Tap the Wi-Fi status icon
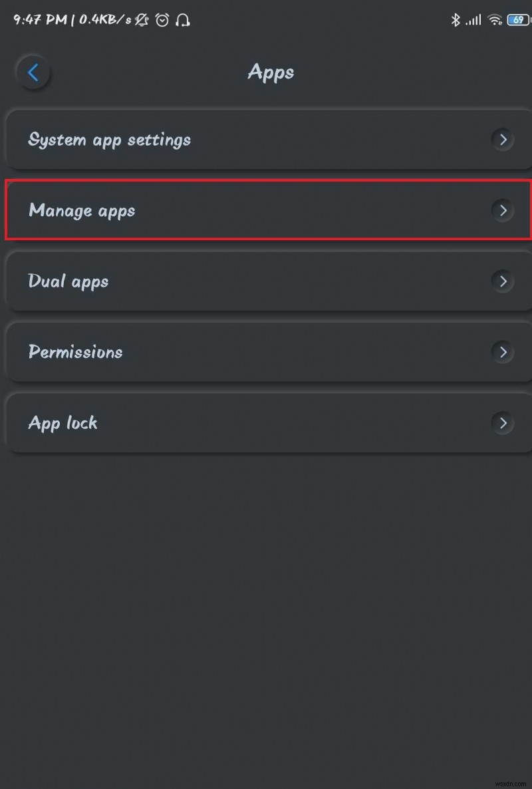The image size is (532, 789). [494, 20]
